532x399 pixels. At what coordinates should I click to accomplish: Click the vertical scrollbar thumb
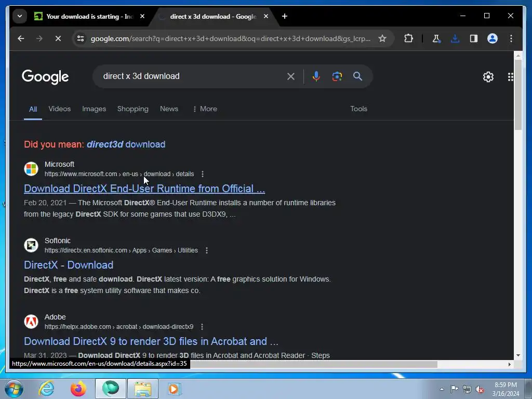[x=518, y=95]
